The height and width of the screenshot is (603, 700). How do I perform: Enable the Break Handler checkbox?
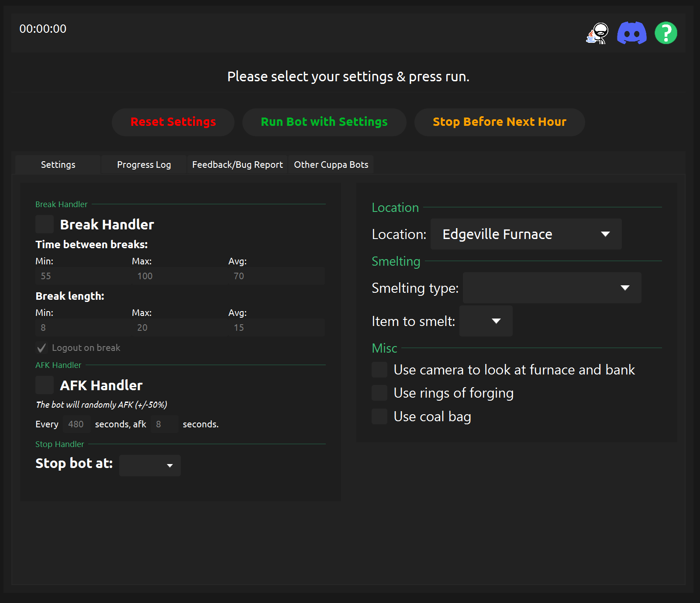point(45,224)
